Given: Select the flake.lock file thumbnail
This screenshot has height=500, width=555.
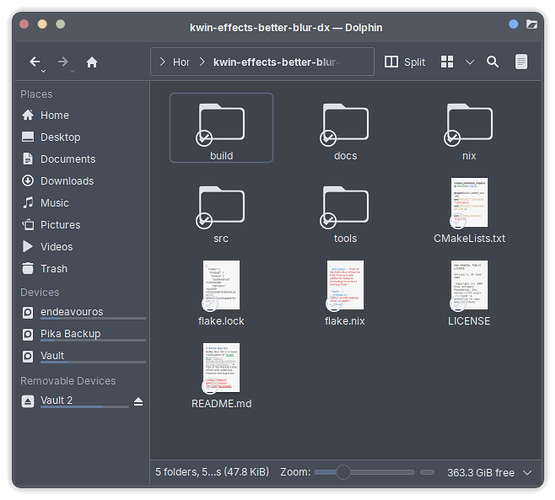Looking at the screenshot, I should (x=221, y=285).
